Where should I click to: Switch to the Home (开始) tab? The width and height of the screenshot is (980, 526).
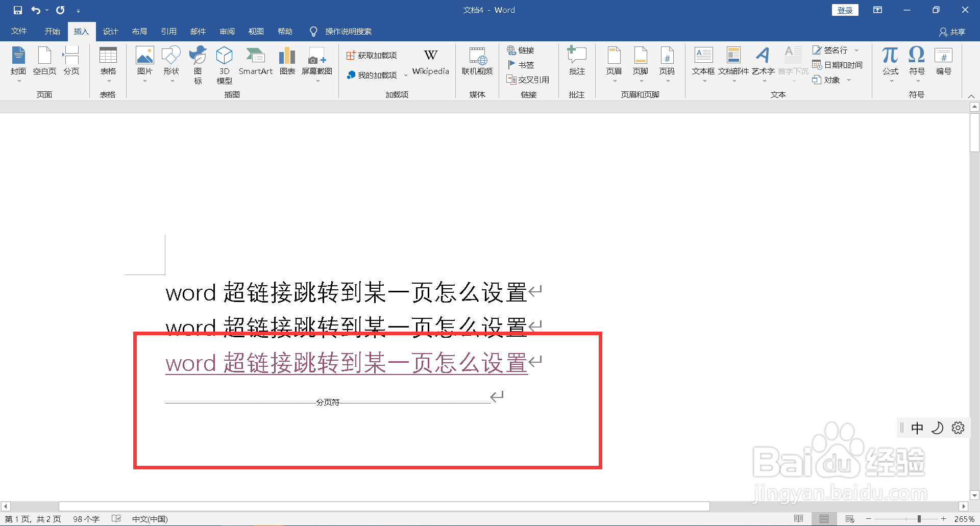click(52, 31)
